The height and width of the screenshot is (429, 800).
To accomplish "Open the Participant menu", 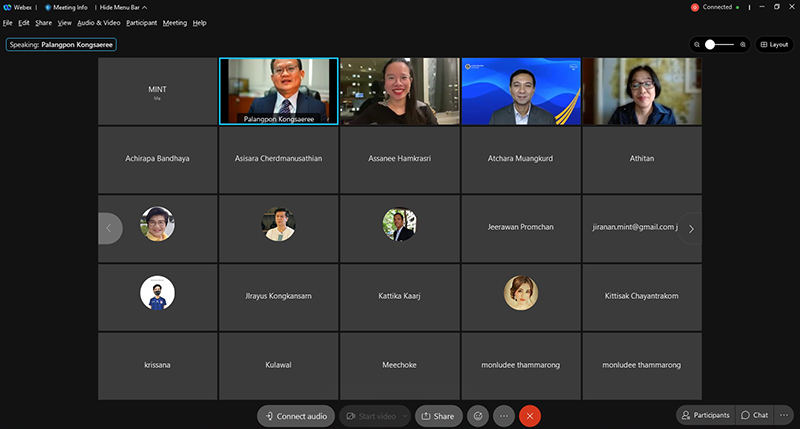I will pyautogui.click(x=141, y=22).
